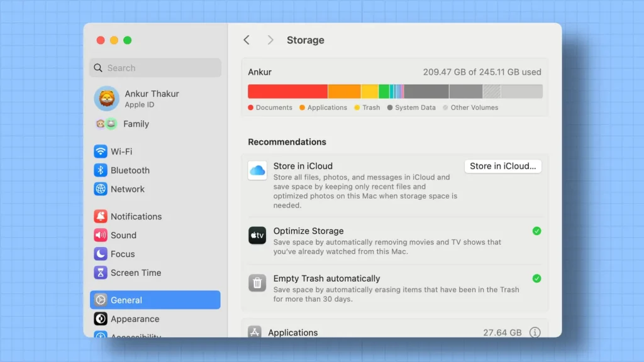Open Network settings via its globe icon
This screenshot has height=362, width=644.
pos(101,189)
